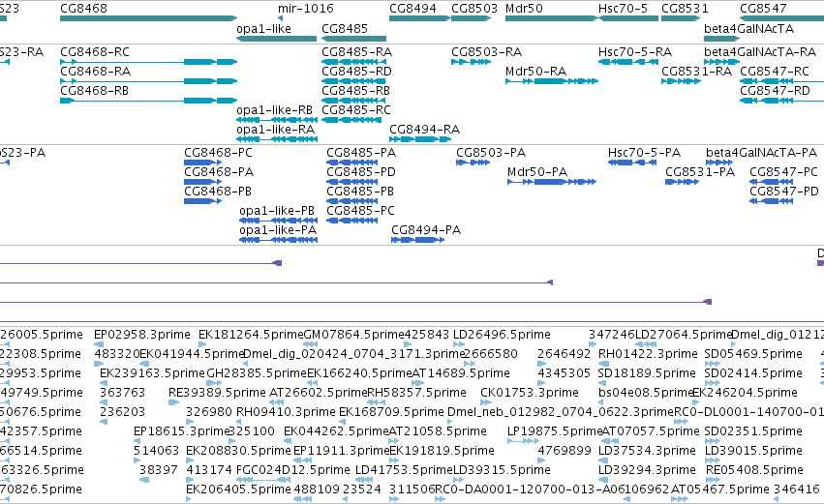Click protein opa1-like-PB
The image size is (824, 504).
[277, 211]
